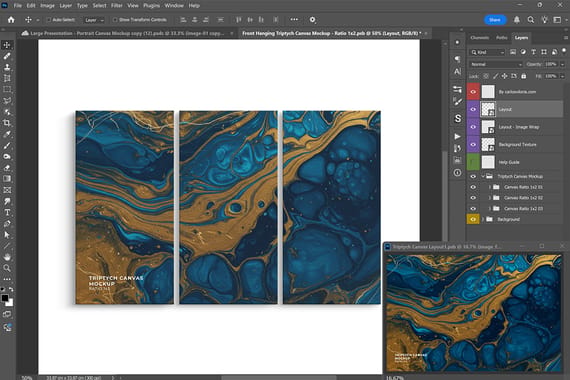Hide the Triptych Canvas Mockup group
The height and width of the screenshot is (380, 570).
pos(473,176)
